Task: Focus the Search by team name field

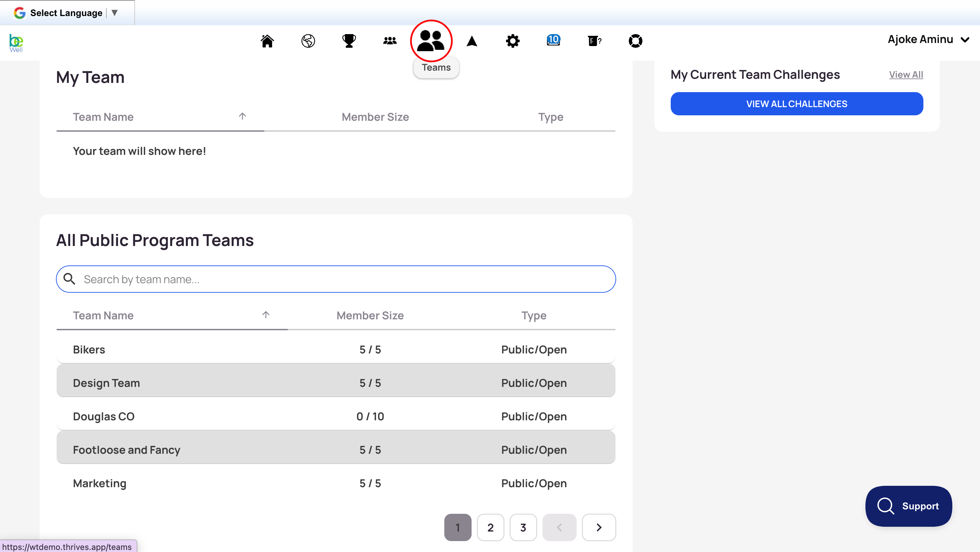Action: [x=336, y=279]
